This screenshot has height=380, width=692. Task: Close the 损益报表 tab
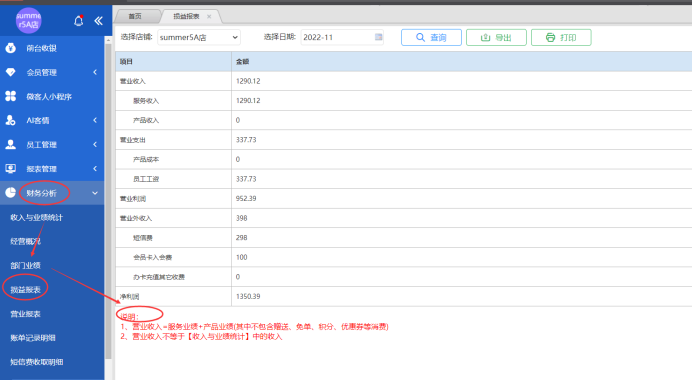click(x=209, y=17)
